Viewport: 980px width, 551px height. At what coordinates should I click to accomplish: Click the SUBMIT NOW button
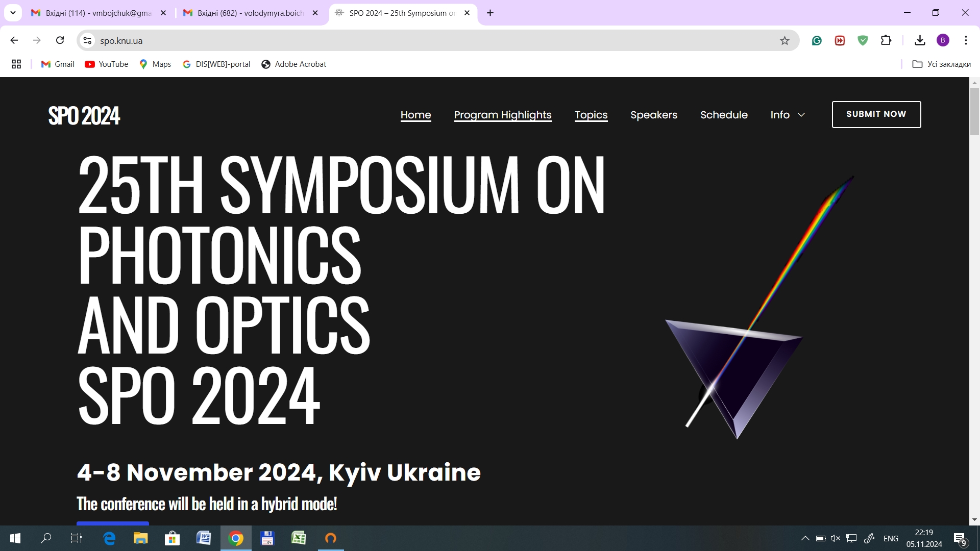click(876, 114)
